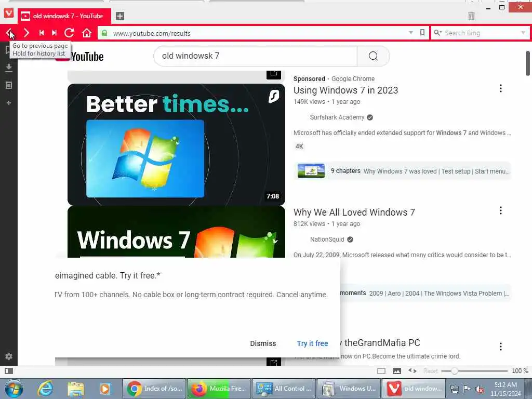This screenshot has width=532, height=399.
Task: Switch to Mozilla Firefox taskbar window
Action: click(x=219, y=389)
